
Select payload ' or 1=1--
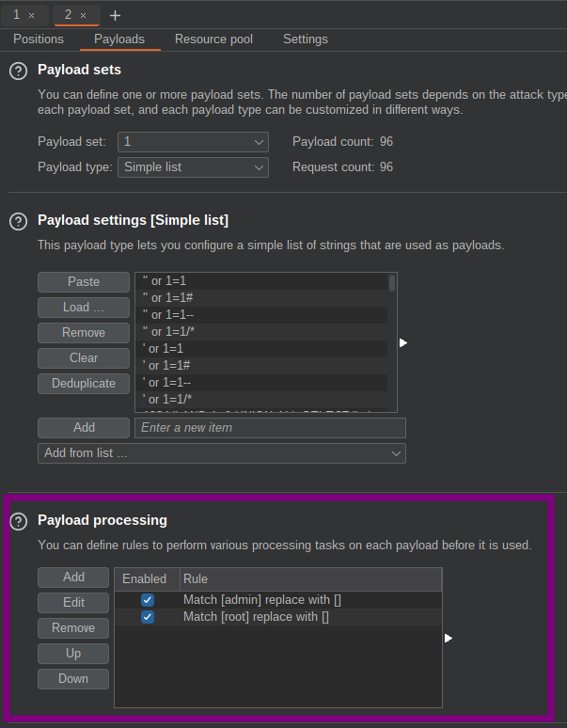point(261,383)
